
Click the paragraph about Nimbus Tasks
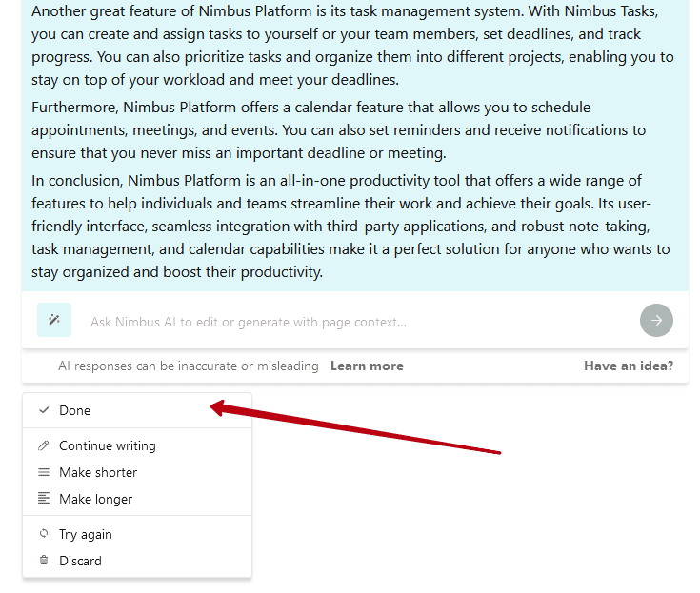[x=352, y=45]
